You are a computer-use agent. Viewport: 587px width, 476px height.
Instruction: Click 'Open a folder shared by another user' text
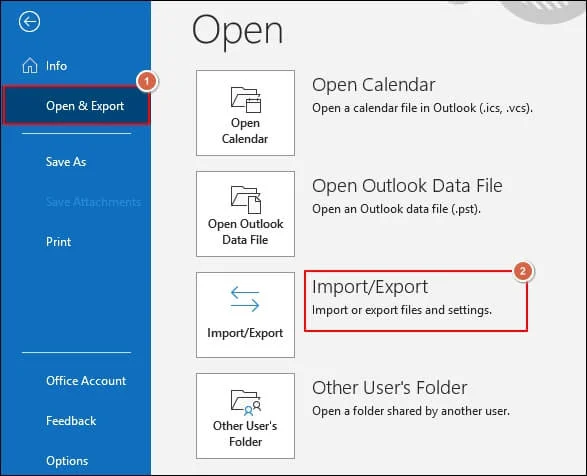pos(411,411)
